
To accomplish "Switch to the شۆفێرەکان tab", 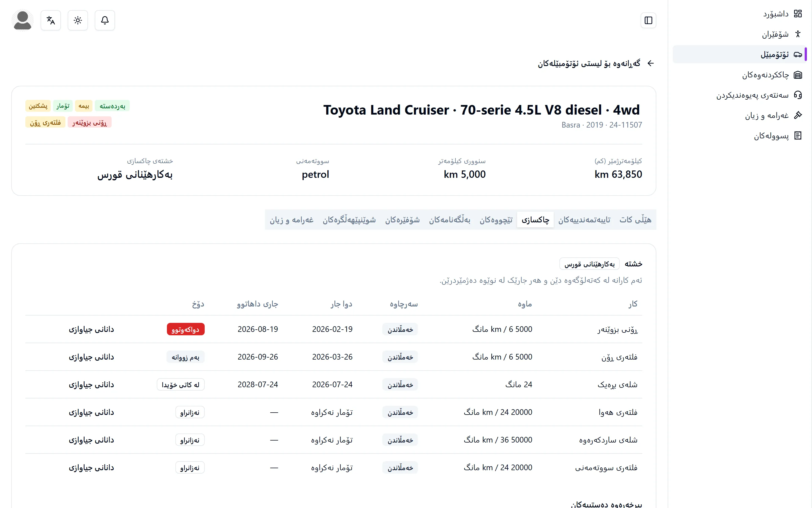I will 402,220.
